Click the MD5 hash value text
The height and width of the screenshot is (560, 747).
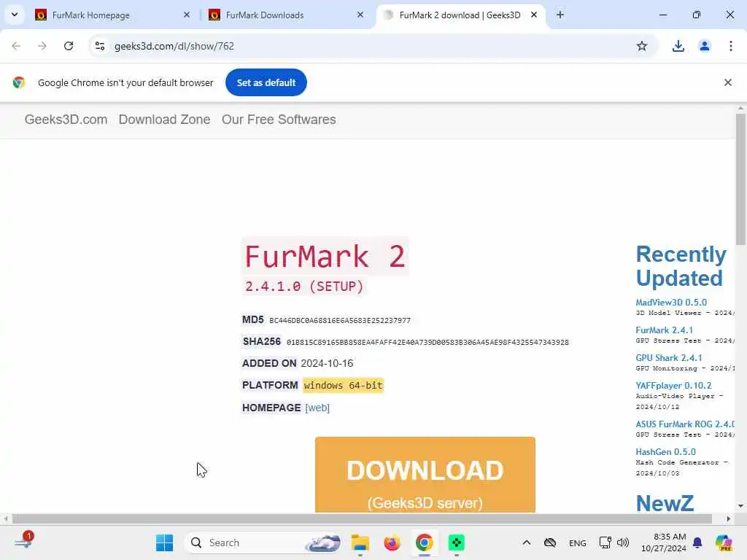pyautogui.click(x=340, y=321)
